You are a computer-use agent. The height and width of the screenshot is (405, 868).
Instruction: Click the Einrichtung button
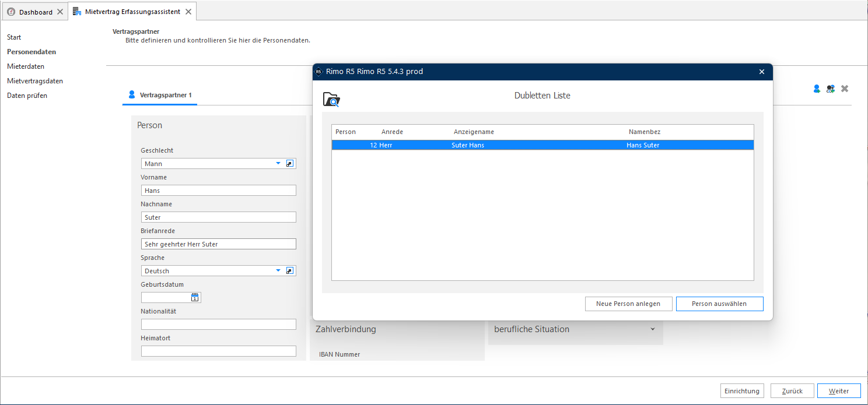tap(742, 391)
